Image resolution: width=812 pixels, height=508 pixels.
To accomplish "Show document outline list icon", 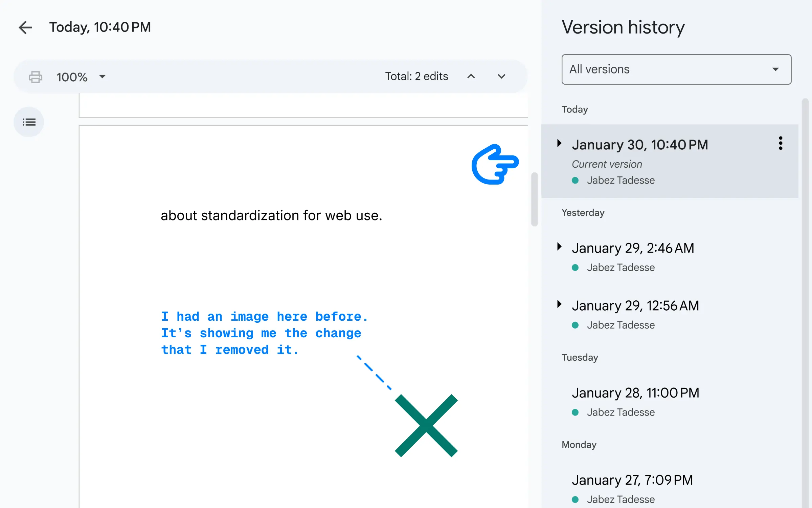I will (29, 122).
